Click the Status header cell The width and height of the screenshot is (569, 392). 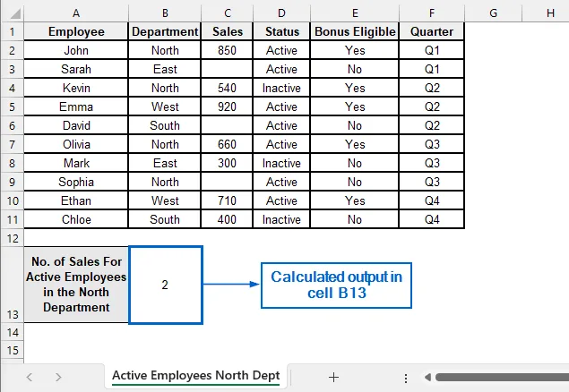(x=281, y=31)
